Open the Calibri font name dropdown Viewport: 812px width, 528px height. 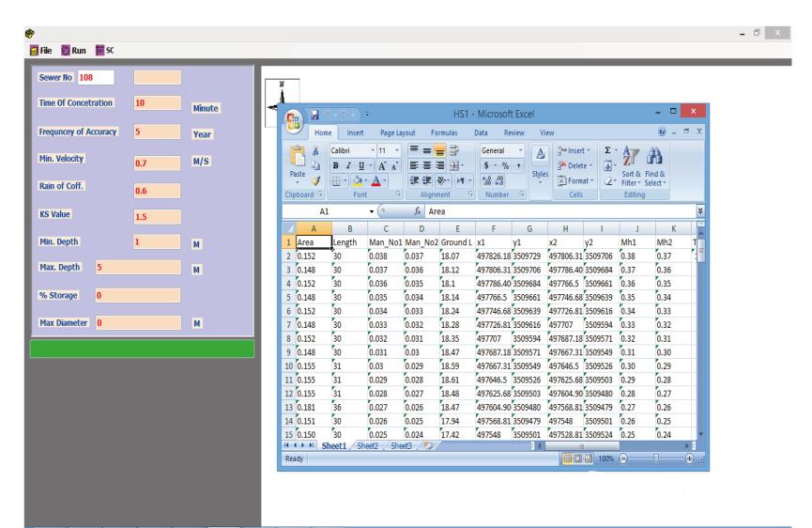coord(373,150)
